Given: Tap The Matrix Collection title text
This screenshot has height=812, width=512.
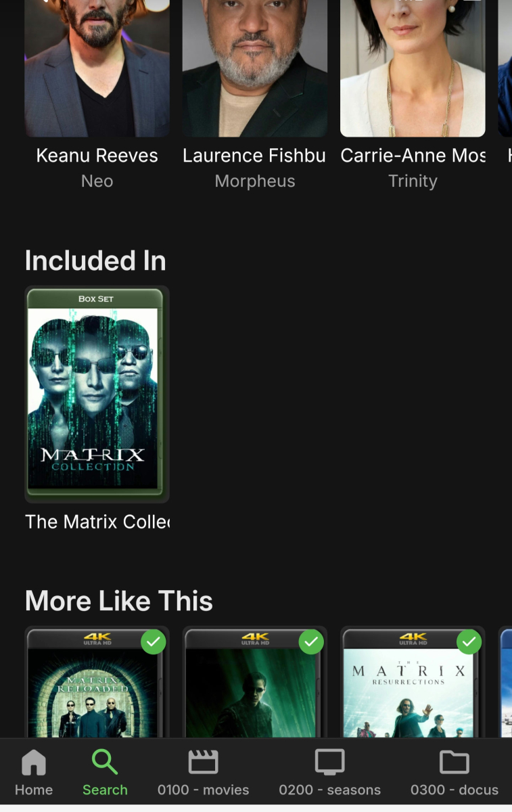Looking at the screenshot, I should [x=97, y=522].
